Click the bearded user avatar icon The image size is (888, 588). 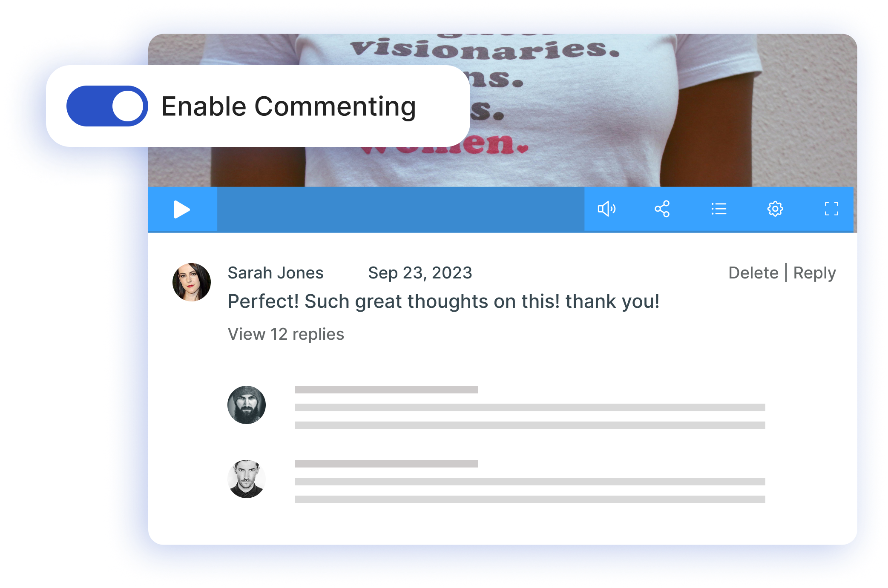[246, 405]
